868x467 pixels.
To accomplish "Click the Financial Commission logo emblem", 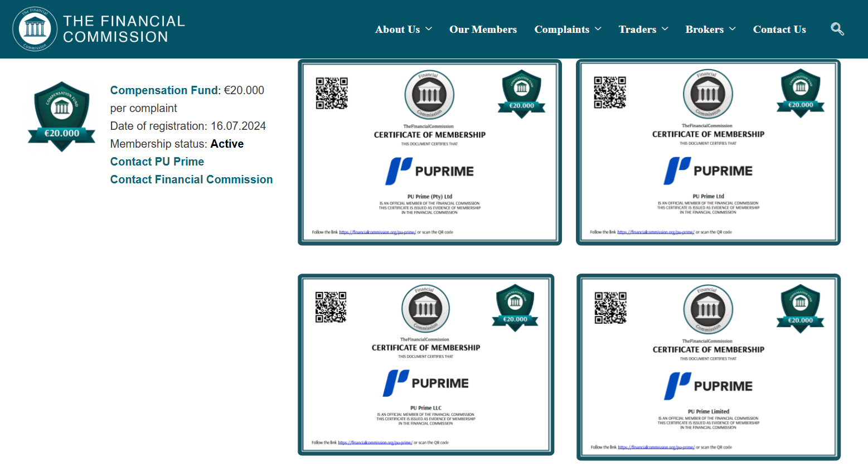I will [35, 29].
